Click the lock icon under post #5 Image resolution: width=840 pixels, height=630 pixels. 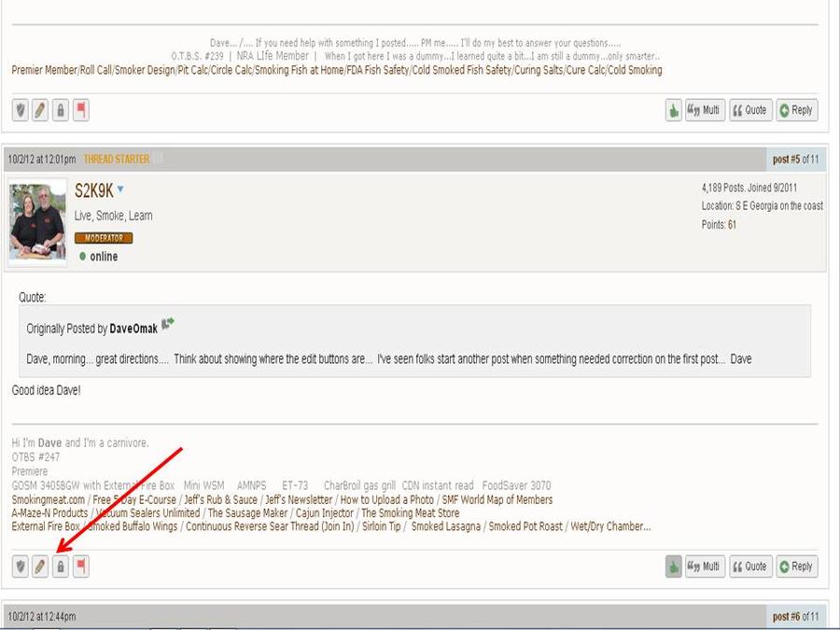click(60, 567)
